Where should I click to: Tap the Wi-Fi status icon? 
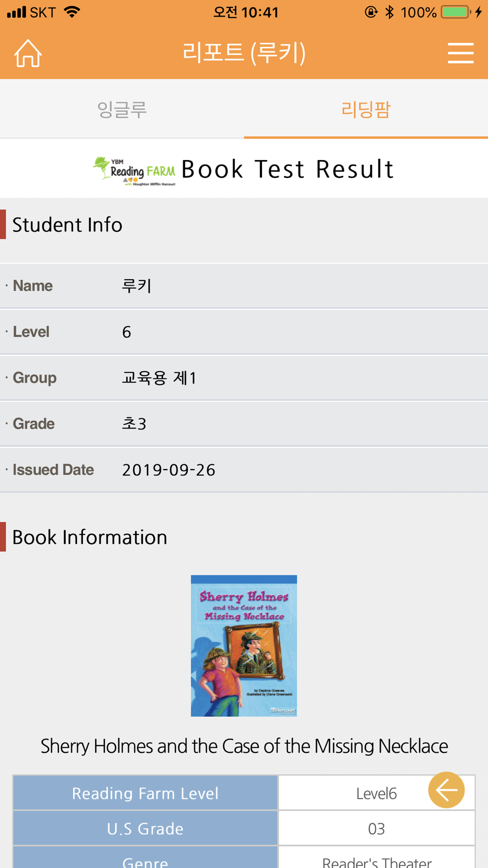pyautogui.click(x=72, y=12)
